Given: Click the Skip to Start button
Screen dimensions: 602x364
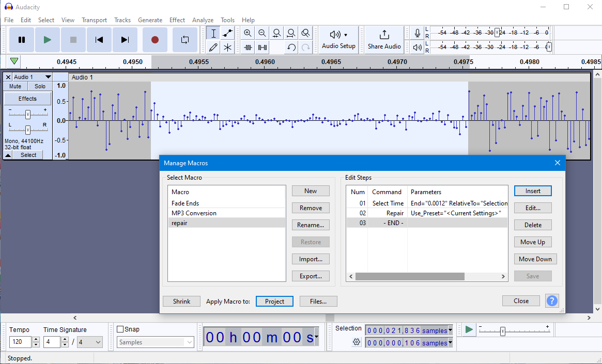Looking at the screenshot, I should click(x=99, y=40).
